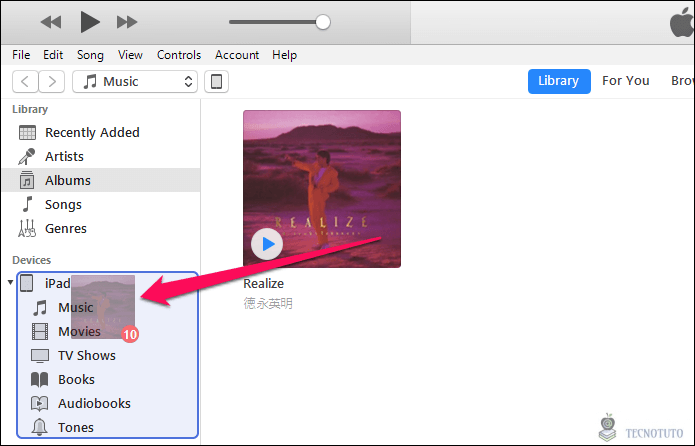Select Recently Added in the sidebar

point(101,133)
